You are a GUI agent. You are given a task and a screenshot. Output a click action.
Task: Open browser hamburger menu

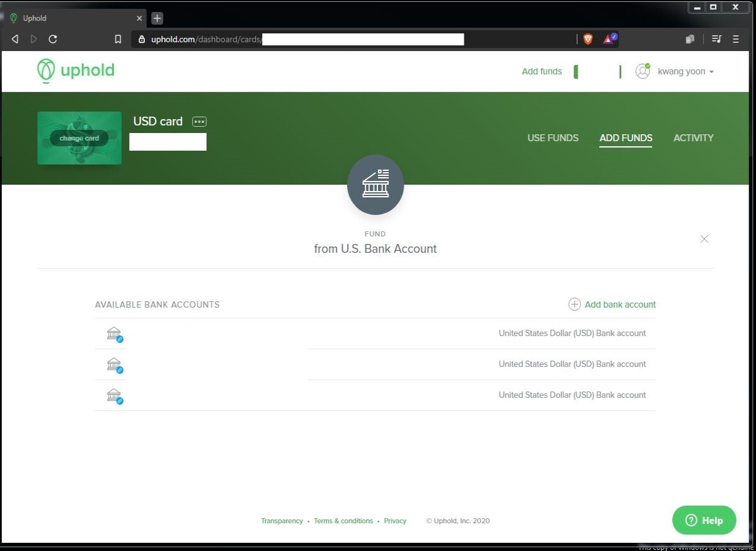(x=735, y=39)
